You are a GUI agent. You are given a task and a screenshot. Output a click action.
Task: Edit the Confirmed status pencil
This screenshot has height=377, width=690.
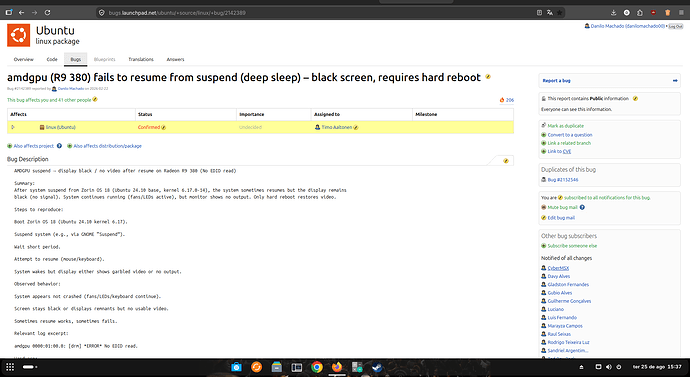(164, 128)
